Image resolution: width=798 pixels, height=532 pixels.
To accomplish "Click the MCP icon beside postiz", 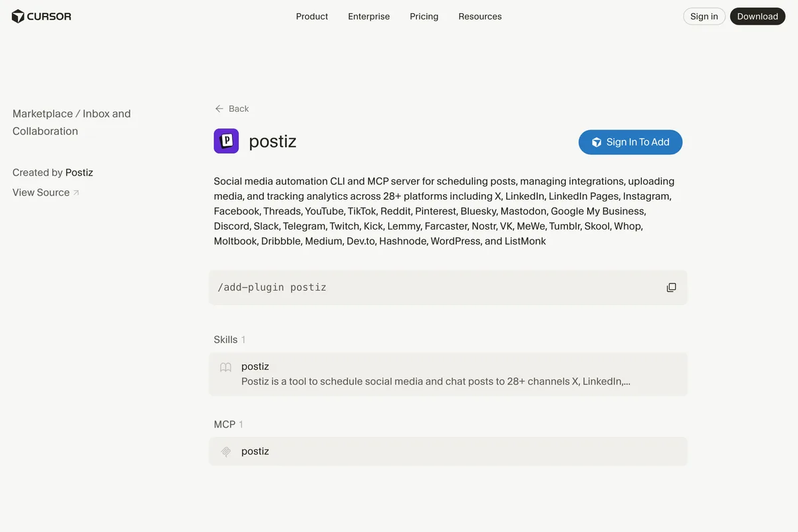I will (226, 452).
